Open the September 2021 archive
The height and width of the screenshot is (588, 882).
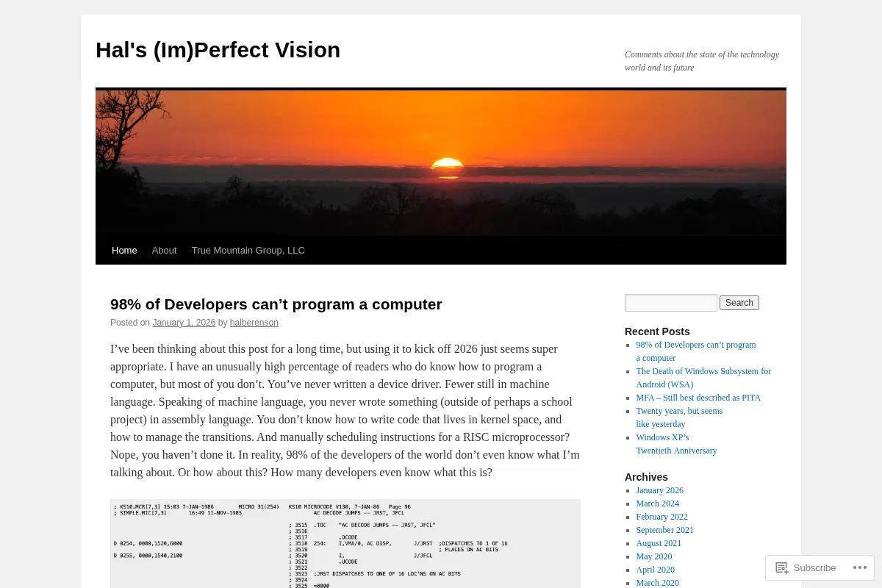664,530
